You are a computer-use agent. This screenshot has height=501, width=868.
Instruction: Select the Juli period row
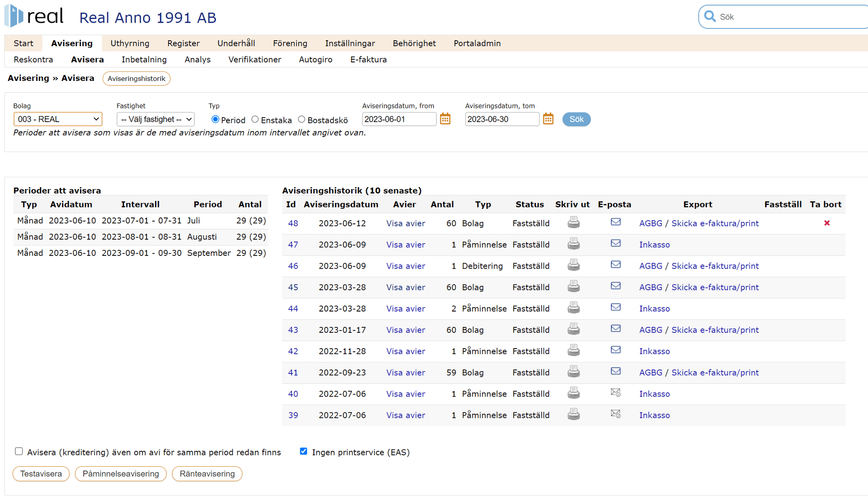click(x=141, y=221)
